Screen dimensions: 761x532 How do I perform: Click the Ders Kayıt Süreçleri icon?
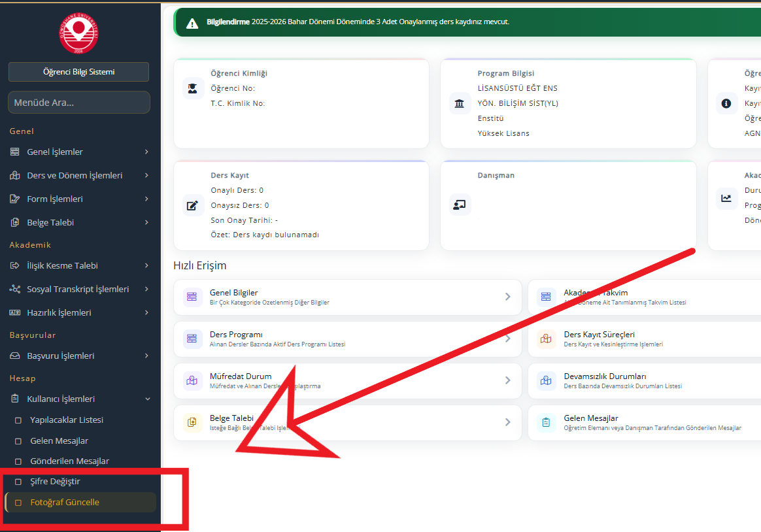[x=546, y=339]
